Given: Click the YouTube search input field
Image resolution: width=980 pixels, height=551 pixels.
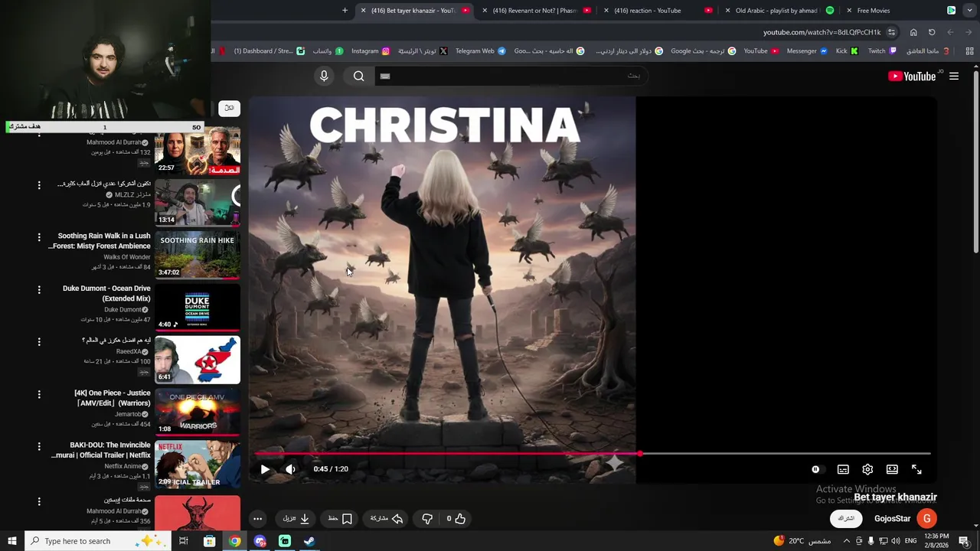Looking at the screenshot, I should click(511, 76).
